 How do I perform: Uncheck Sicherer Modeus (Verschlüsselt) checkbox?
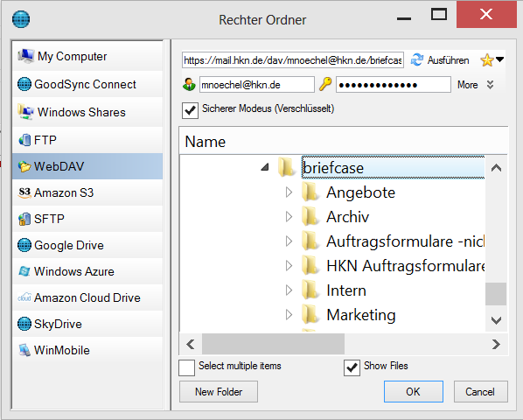click(190, 110)
